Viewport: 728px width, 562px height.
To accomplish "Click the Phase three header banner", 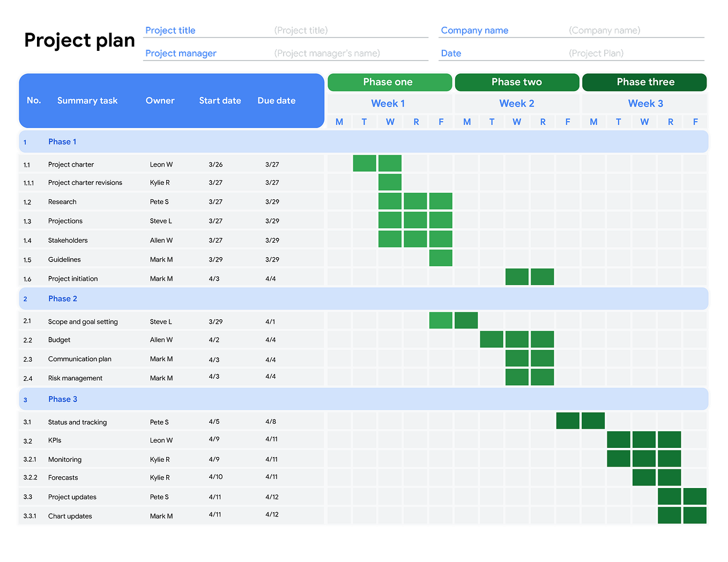I will (x=645, y=81).
